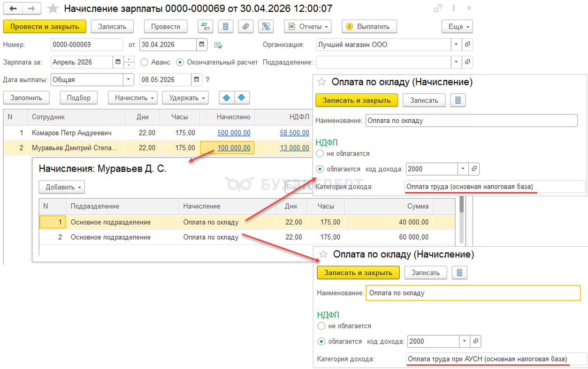Expand Организация dropdown list
The height and width of the screenshot is (369, 588).
pyautogui.click(x=457, y=45)
